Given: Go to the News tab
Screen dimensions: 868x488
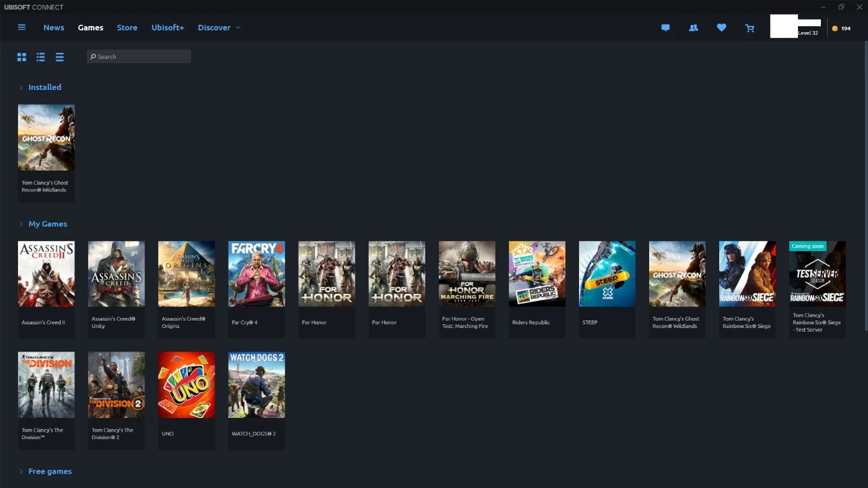Looking at the screenshot, I should pyautogui.click(x=53, y=28).
